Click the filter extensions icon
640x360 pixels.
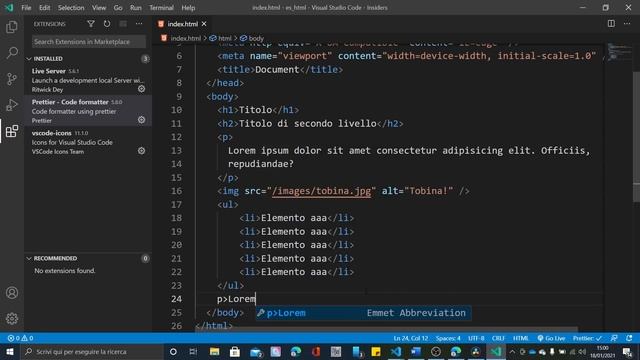(x=91, y=24)
